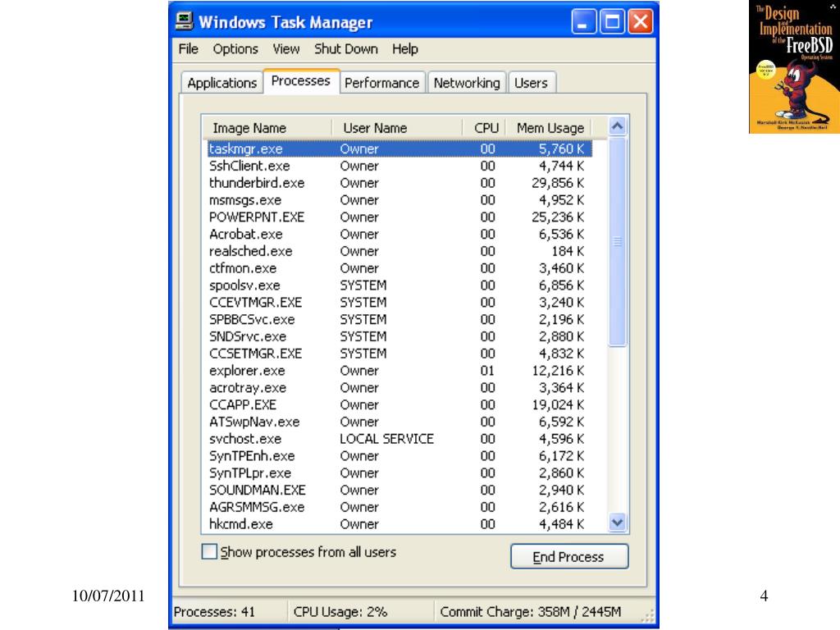Switch to the Networking tab
Screen dimensions: 840x630
pyautogui.click(x=466, y=83)
